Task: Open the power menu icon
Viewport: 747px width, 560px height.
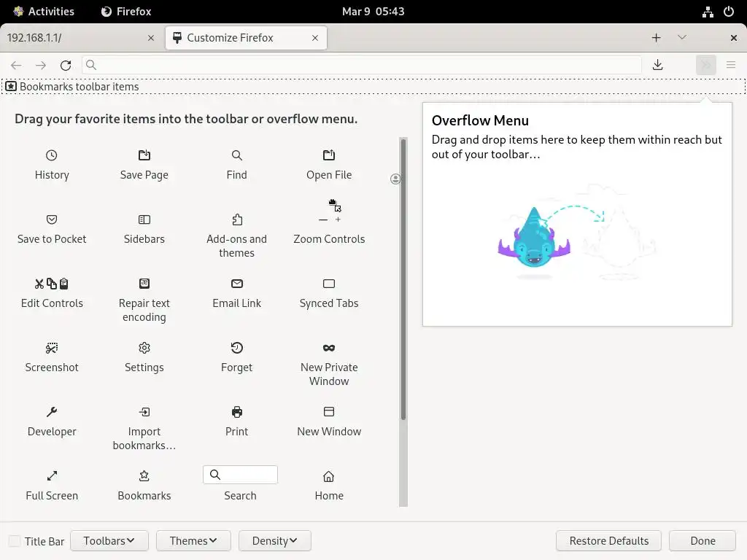Action: click(729, 12)
